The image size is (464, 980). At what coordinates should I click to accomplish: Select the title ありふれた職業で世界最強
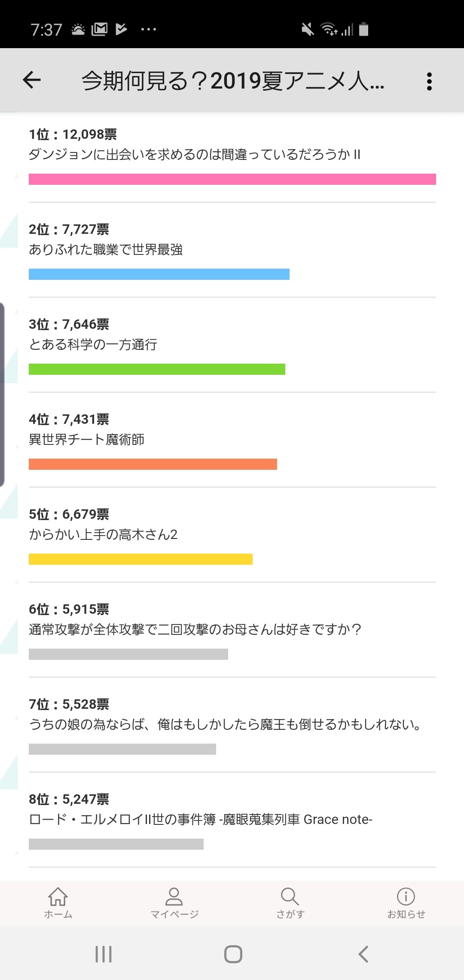tap(106, 250)
